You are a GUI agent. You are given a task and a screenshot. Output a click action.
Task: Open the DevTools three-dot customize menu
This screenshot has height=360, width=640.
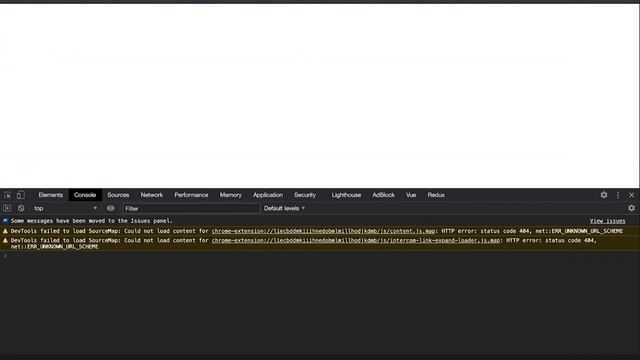tap(618, 195)
